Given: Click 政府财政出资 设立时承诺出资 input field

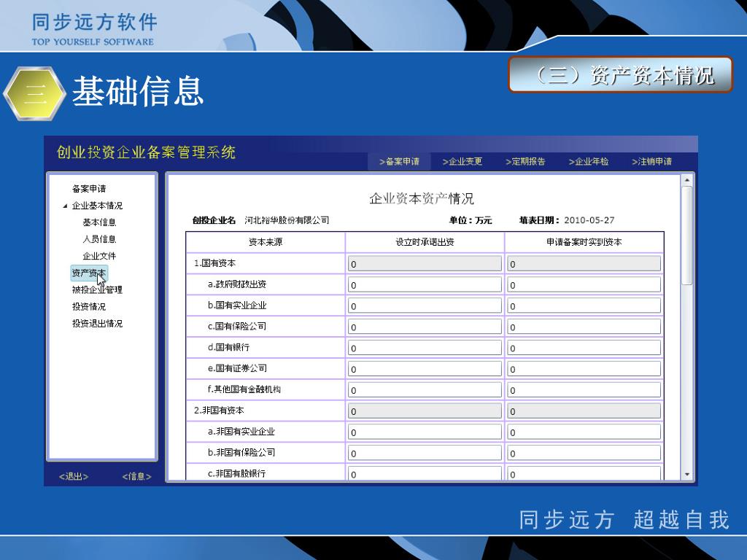Looking at the screenshot, I should coord(425,285).
